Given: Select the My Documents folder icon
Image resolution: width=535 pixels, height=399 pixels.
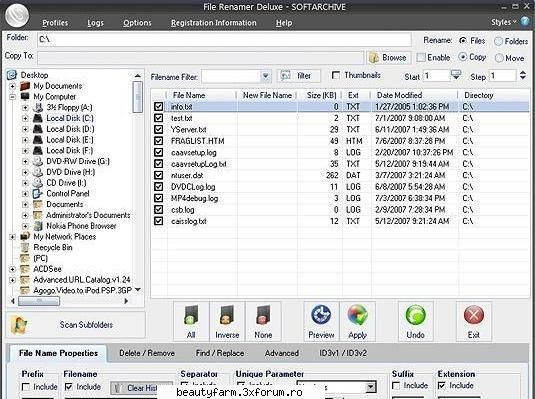Looking at the screenshot, I should coord(25,86).
